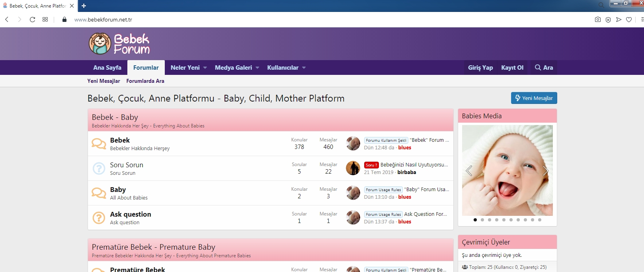Select the Forumlar tab

tap(146, 68)
